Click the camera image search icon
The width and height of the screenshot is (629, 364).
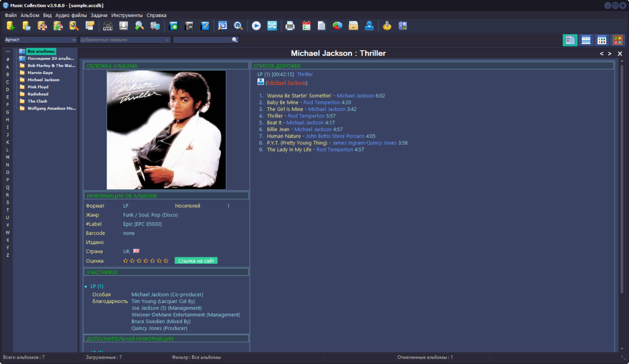[x=155, y=26]
